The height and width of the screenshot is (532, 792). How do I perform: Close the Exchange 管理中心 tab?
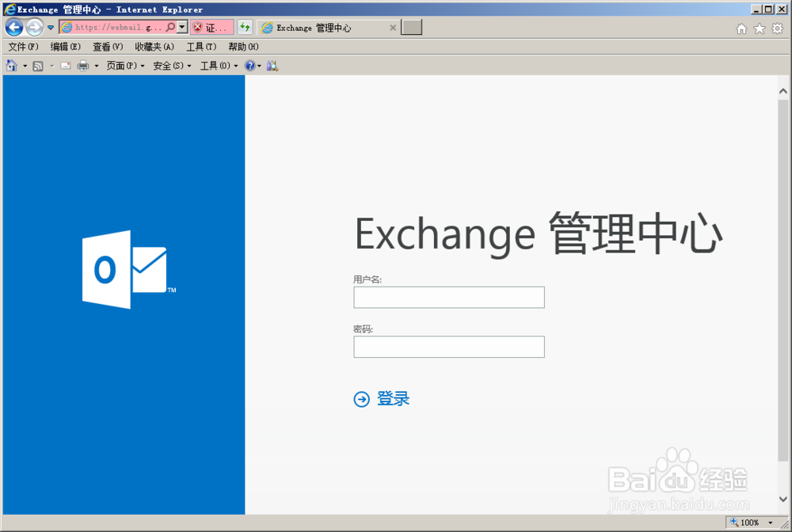point(393,28)
